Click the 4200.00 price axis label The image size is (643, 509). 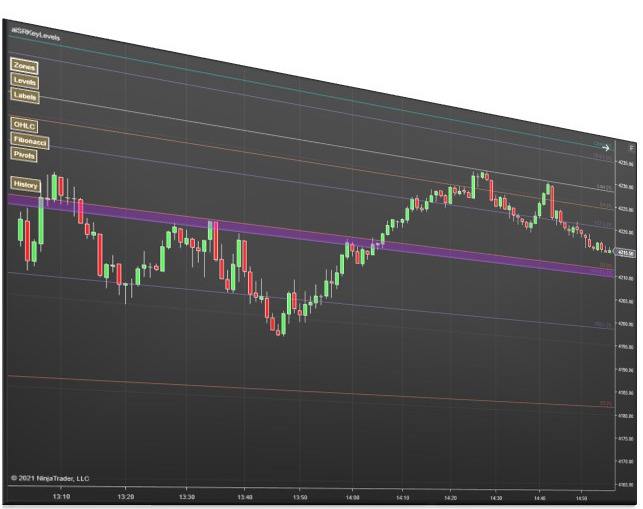626,324
